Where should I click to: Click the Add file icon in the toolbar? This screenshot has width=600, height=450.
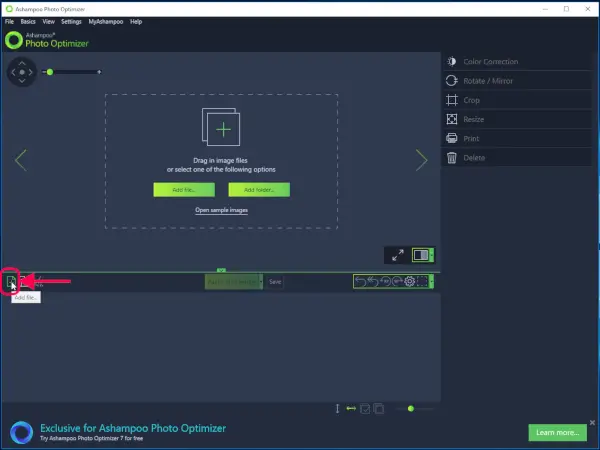tap(11, 282)
